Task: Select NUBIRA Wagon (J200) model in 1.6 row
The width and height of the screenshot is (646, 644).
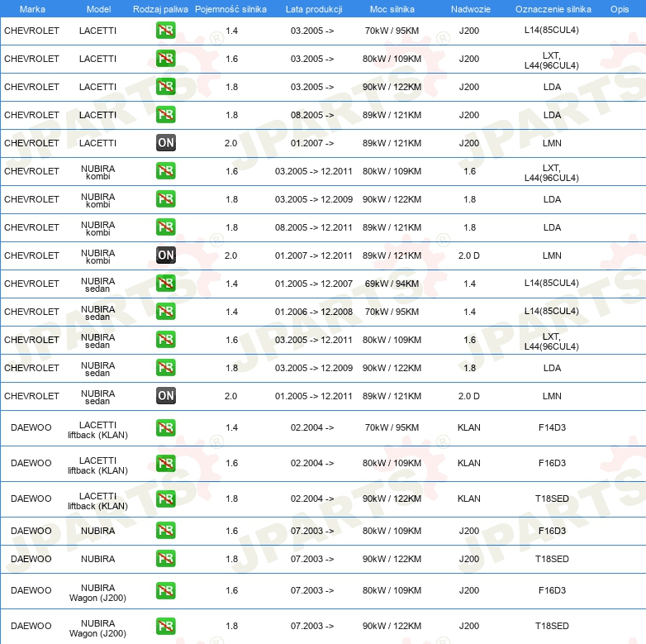Action: click(x=97, y=593)
